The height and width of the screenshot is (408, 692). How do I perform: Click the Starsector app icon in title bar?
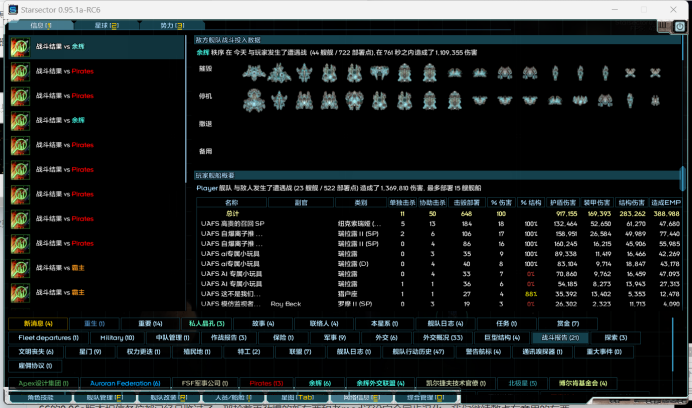(x=9, y=8)
